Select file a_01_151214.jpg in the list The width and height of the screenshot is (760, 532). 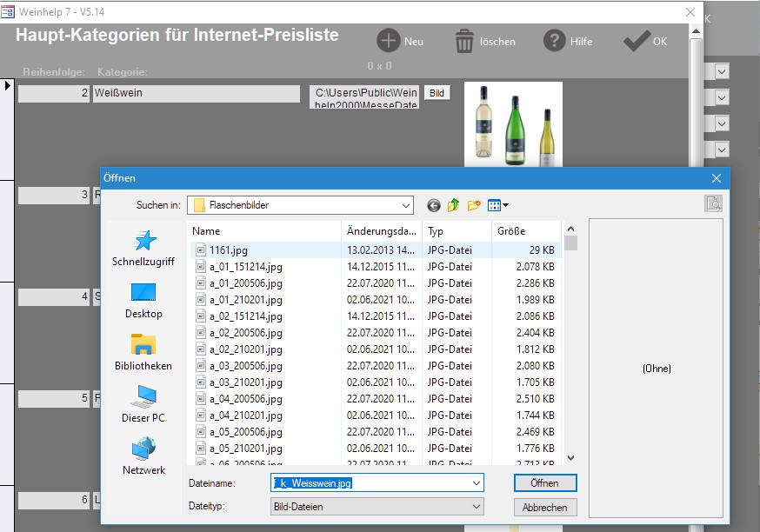tap(245, 267)
